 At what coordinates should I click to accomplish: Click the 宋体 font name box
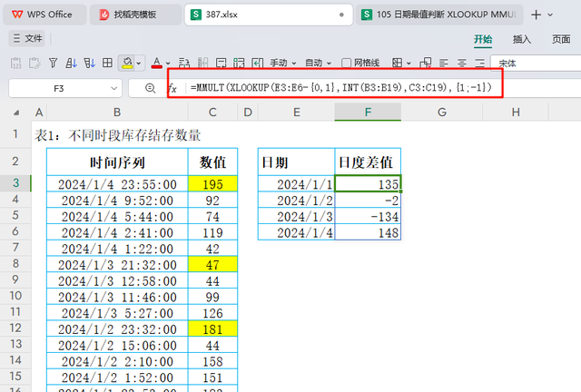(x=536, y=64)
